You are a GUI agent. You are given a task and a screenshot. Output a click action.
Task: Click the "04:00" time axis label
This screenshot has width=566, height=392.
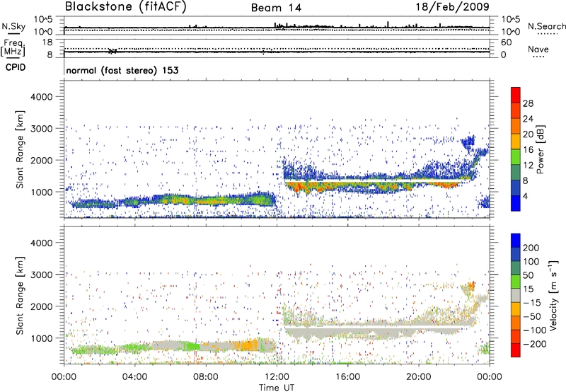click(134, 377)
